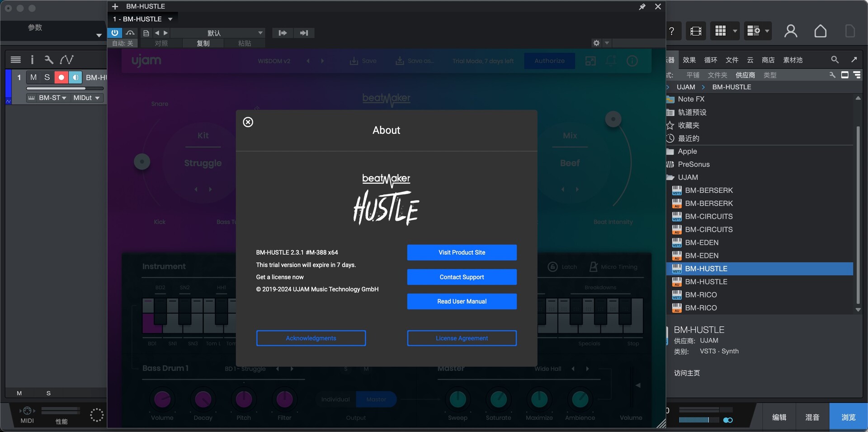Toggle monitor button on track 1
This screenshot has width=868, height=432.
75,77
